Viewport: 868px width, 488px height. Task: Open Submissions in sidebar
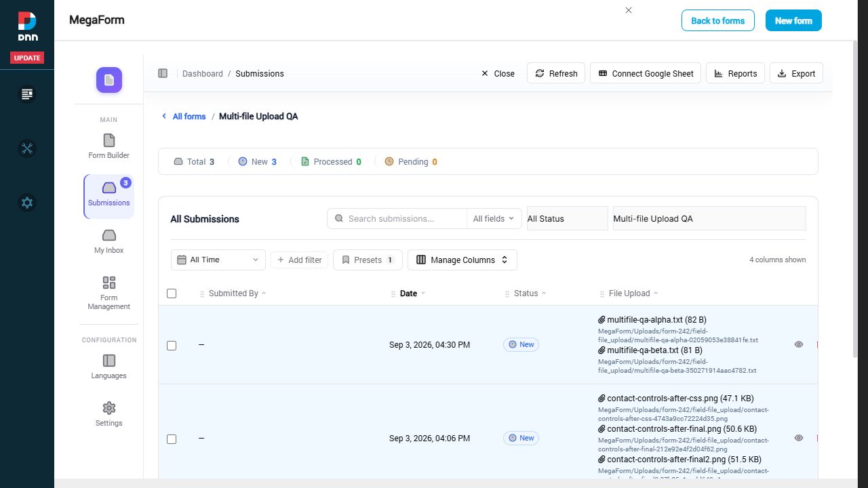click(109, 197)
